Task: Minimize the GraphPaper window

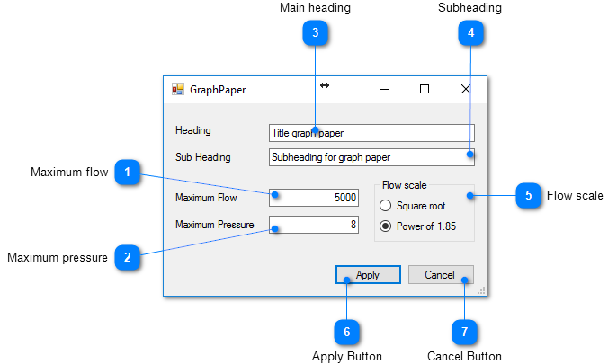Action: (383, 89)
